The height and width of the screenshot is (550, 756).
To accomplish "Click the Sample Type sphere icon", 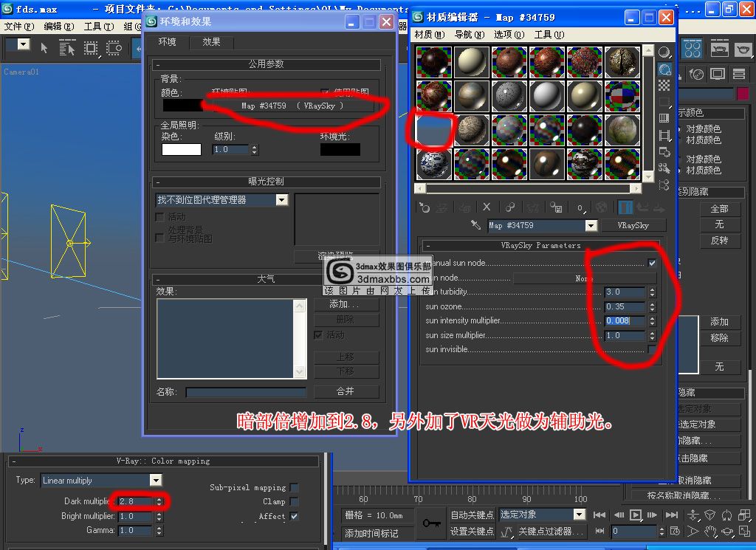I will 664,52.
